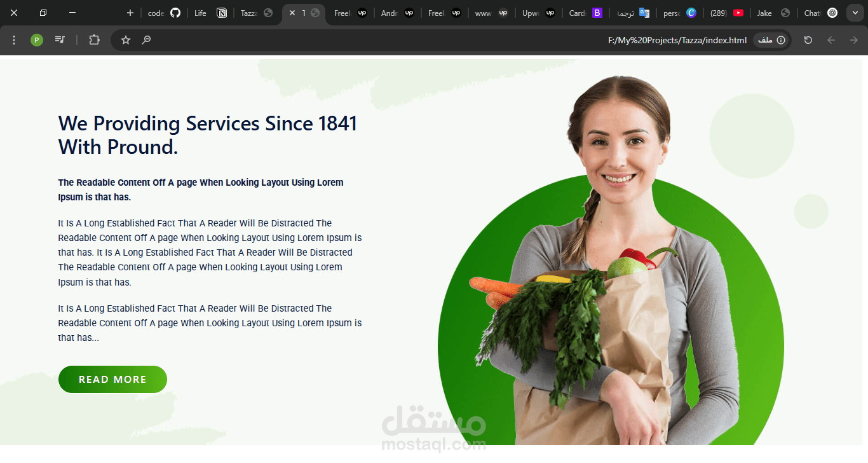Switch to the Tazza tab
Screen dimensions: 868x463
tap(257, 13)
